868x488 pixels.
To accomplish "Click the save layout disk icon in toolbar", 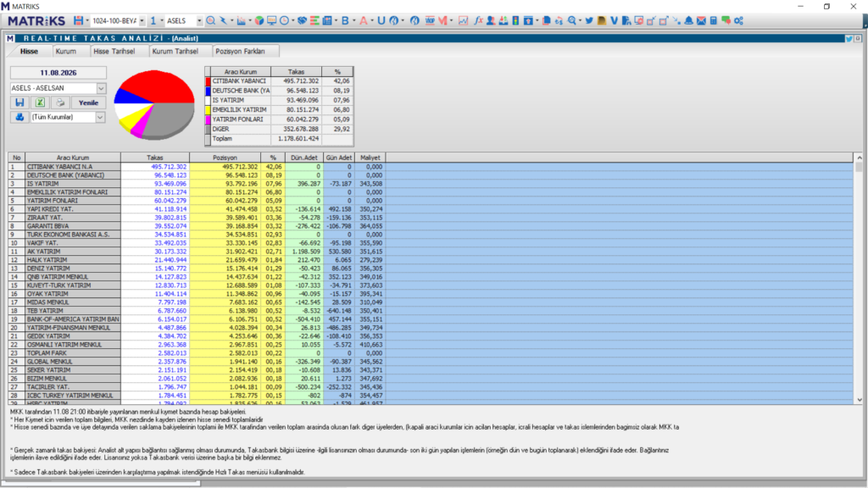I will coord(78,20).
